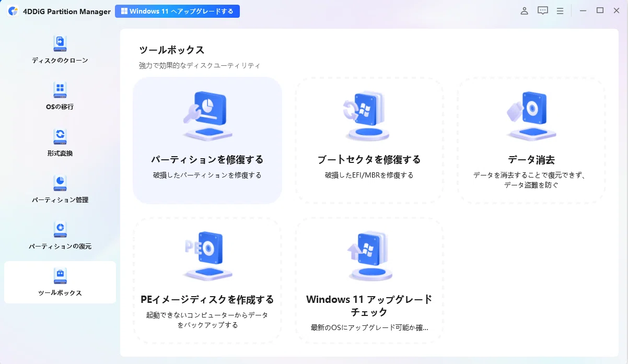The image size is (628, 364).
Task: Open the hamburger menu icon
Action: click(560, 11)
